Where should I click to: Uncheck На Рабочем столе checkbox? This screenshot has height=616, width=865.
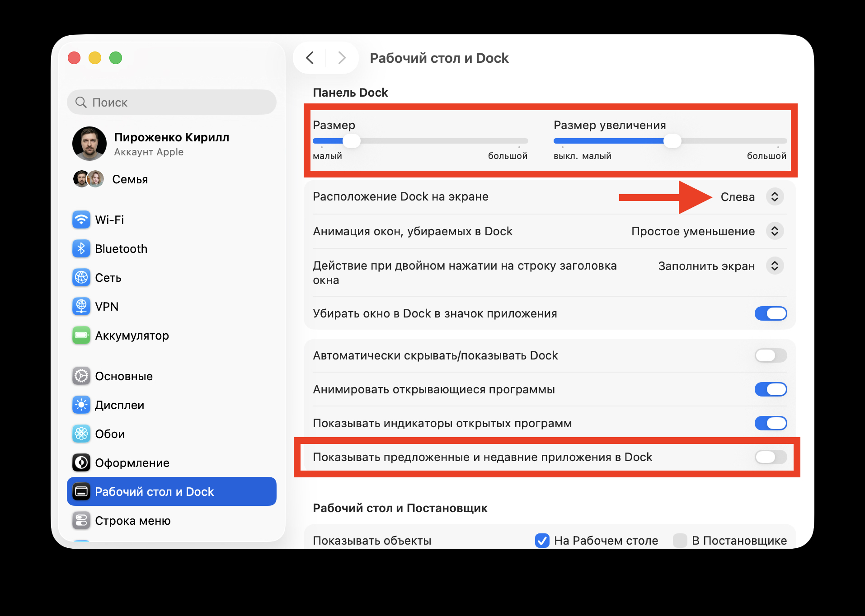coord(542,541)
